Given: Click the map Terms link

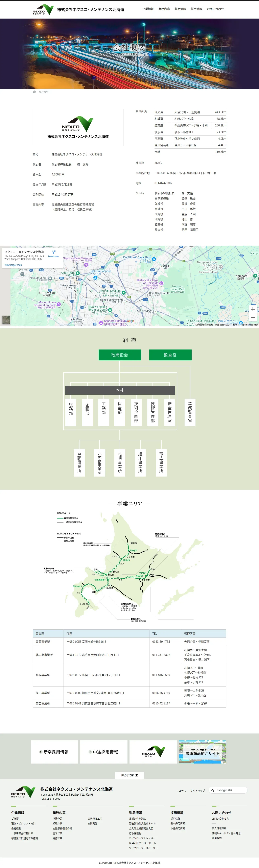Looking at the screenshot, I should (235, 325).
